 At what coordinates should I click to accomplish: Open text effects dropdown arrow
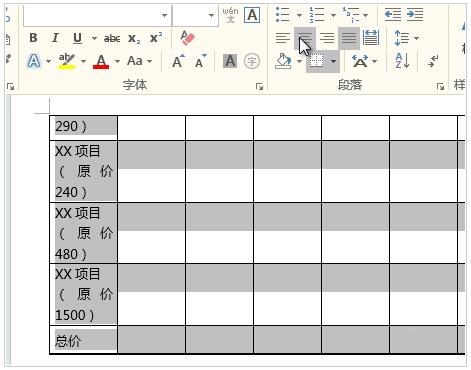coord(49,61)
